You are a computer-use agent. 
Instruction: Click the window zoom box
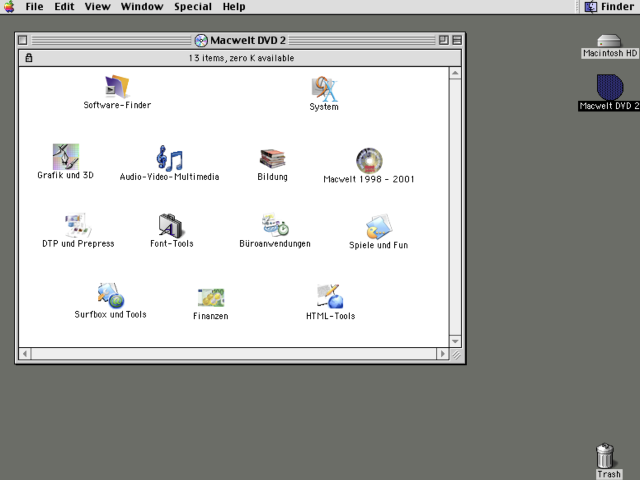(x=443, y=40)
